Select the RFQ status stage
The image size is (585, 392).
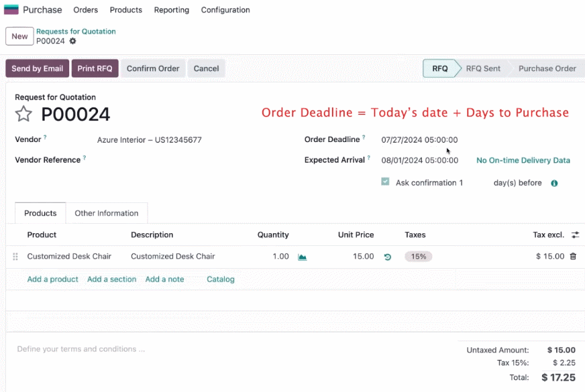click(440, 68)
